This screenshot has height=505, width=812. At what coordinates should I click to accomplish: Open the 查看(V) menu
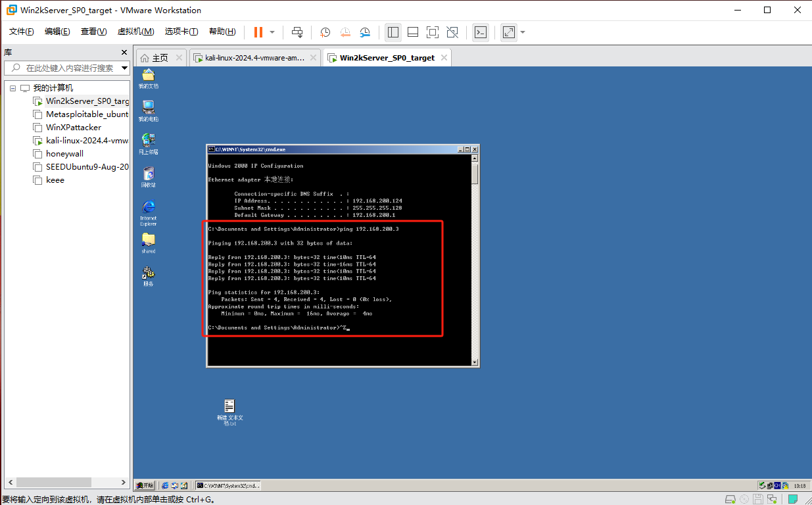pyautogui.click(x=93, y=32)
